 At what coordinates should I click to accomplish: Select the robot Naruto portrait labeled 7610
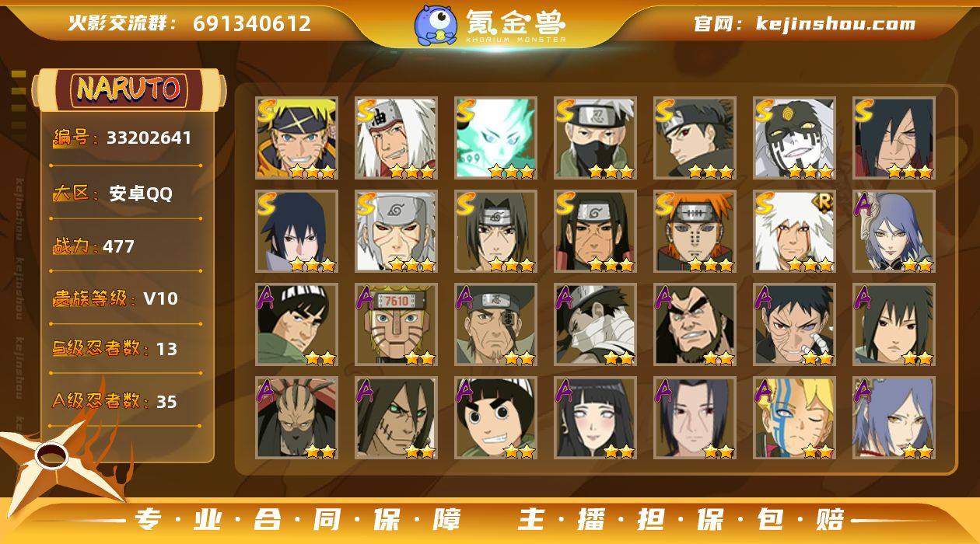(x=396, y=325)
